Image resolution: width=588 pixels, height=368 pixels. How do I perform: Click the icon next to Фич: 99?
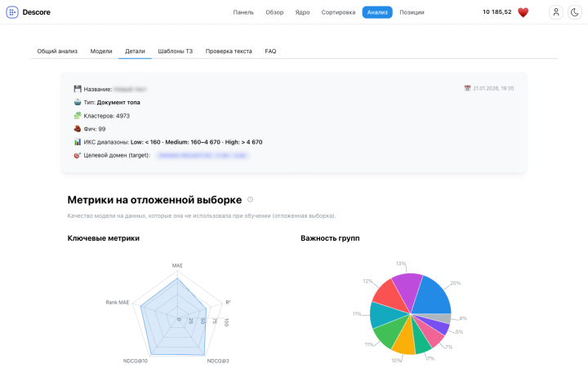(78, 129)
